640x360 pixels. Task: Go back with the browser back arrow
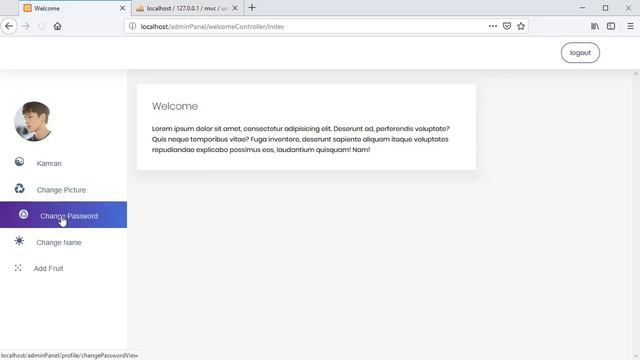click(x=9, y=26)
